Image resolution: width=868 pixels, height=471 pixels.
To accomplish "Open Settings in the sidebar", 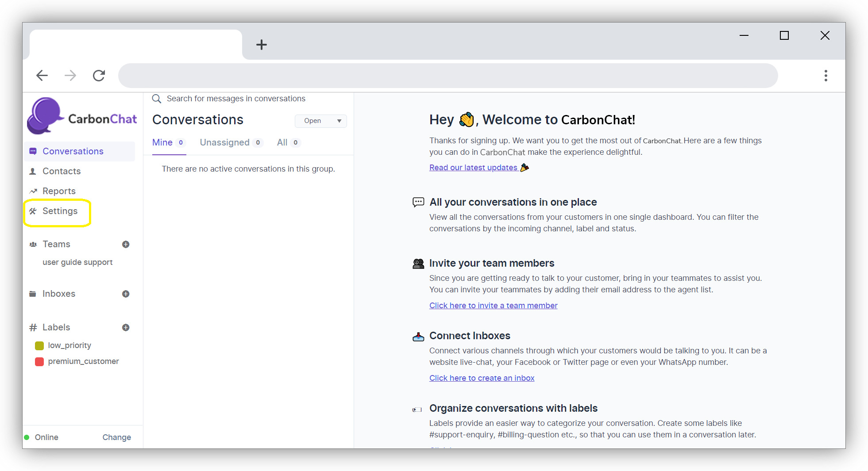I will [60, 211].
